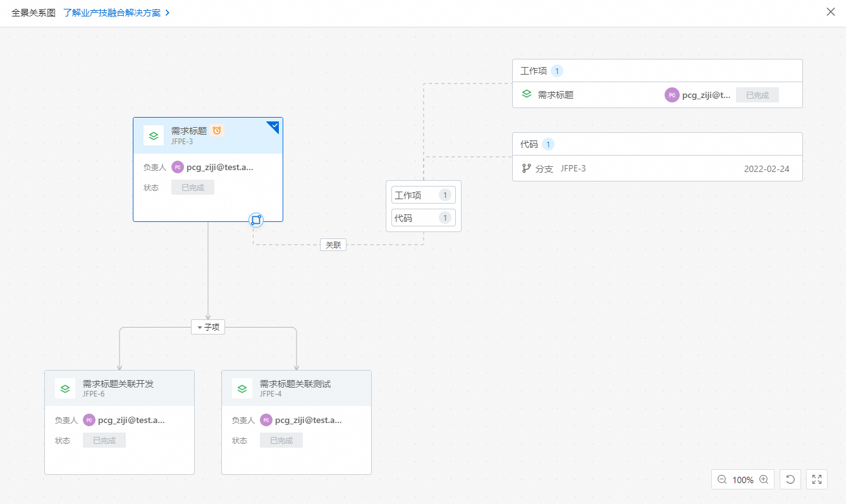Click the branch icon in 代码 panel
Viewport: 846px width, 504px height.
coord(526,169)
